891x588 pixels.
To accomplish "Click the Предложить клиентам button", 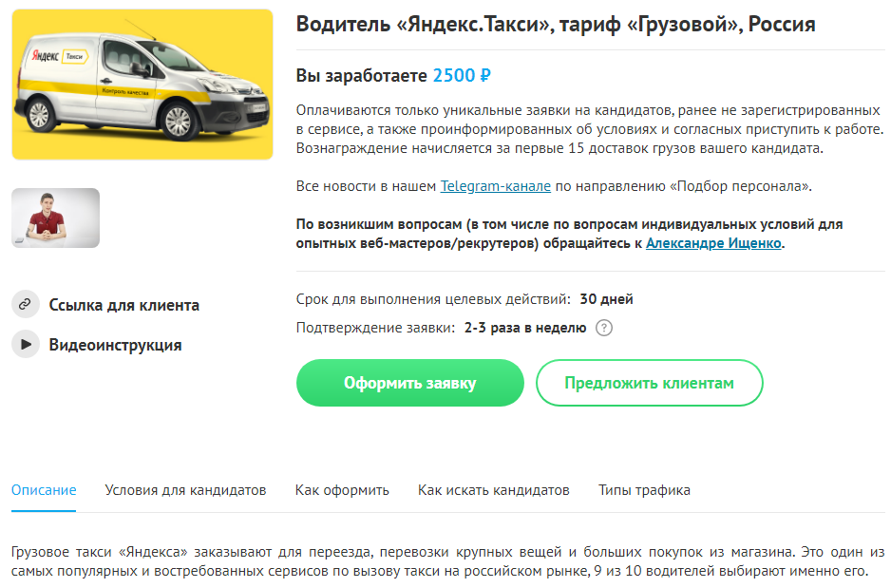I will tap(649, 383).
